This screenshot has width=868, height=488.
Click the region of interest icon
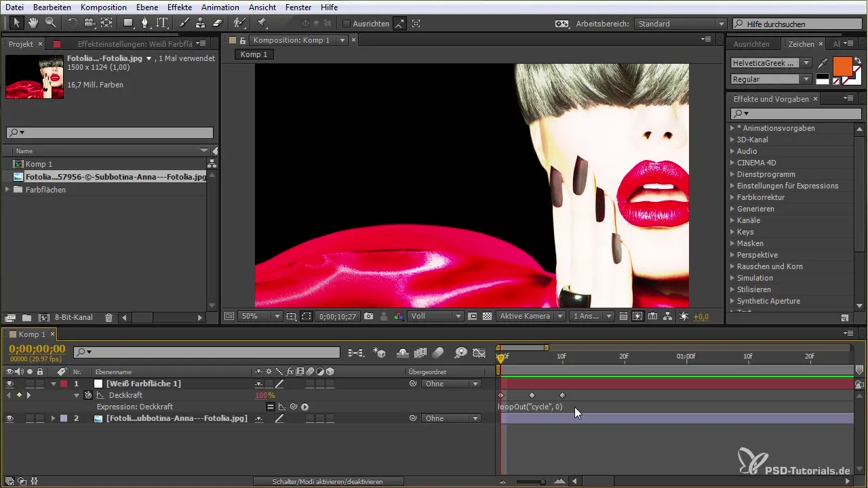click(x=306, y=316)
